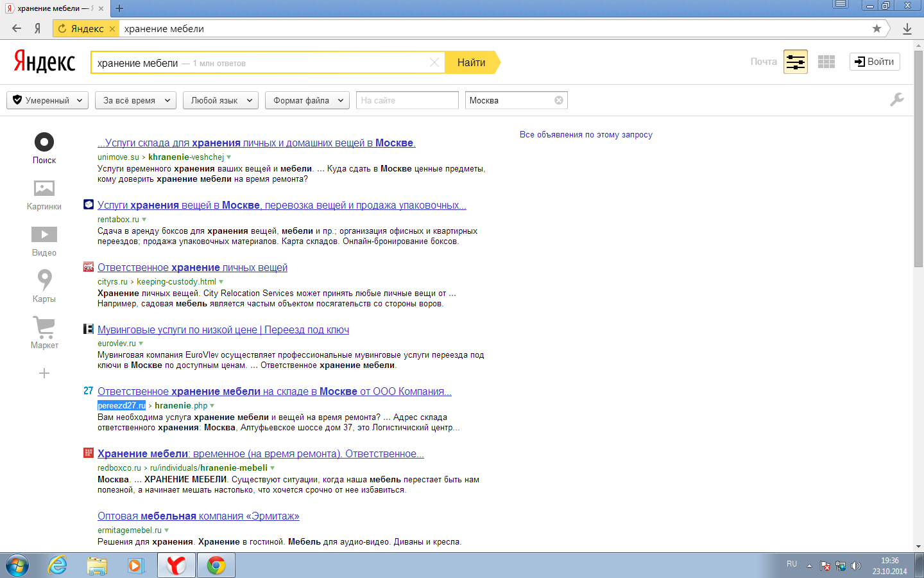Expand arrow next to rentabox.ru URL
The width and height of the screenshot is (924, 578).
[144, 220]
